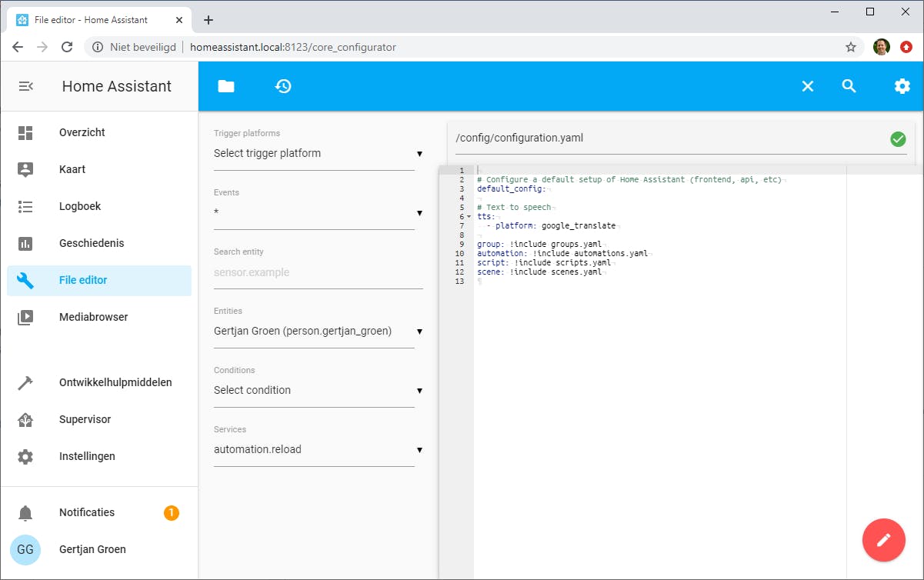This screenshot has height=580, width=924.
Task: Go to Overzicht in the sidebar
Action: (82, 132)
